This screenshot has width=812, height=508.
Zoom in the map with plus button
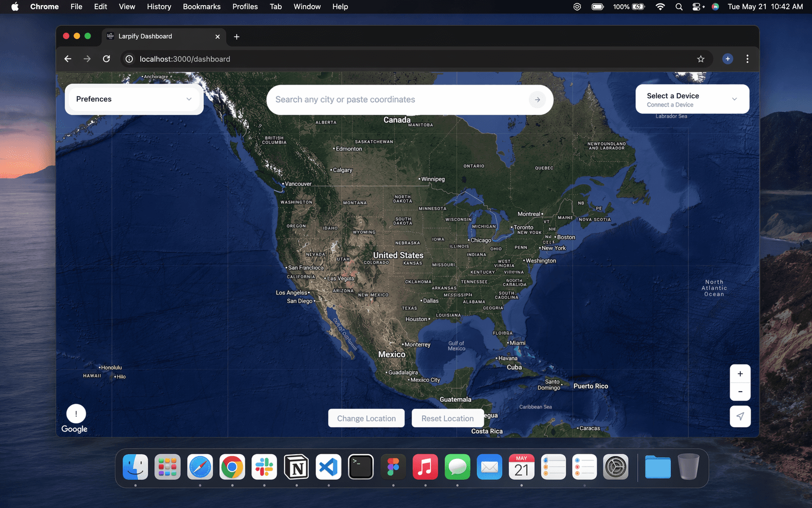pos(740,374)
